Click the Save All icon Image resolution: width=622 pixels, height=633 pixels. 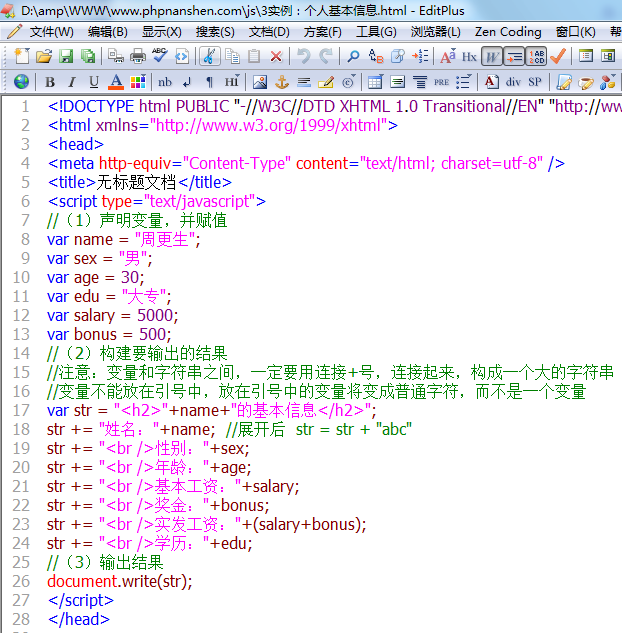(88, 56)
